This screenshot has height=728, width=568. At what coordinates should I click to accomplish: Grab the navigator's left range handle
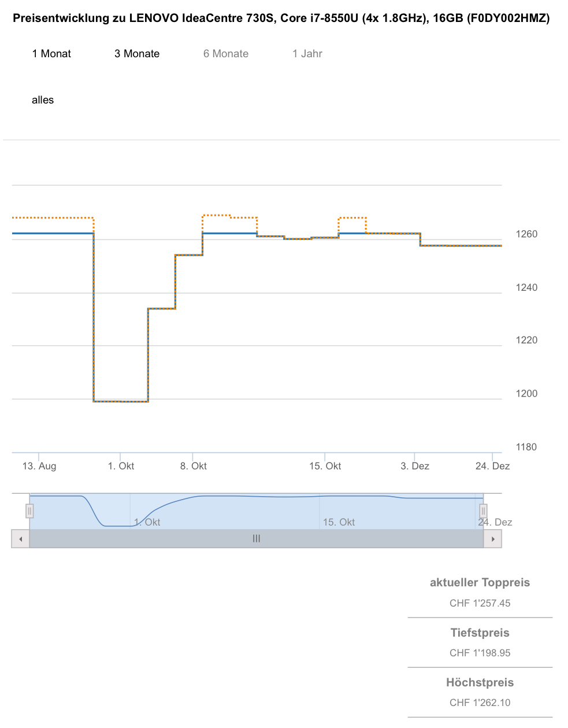tap(29, 511)
